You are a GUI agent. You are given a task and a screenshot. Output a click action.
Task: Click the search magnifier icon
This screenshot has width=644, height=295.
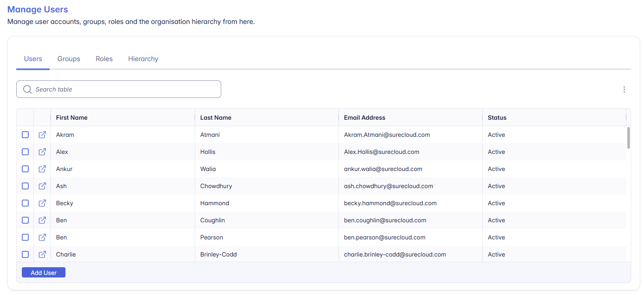pyautogui.click(x=27, y=89)
